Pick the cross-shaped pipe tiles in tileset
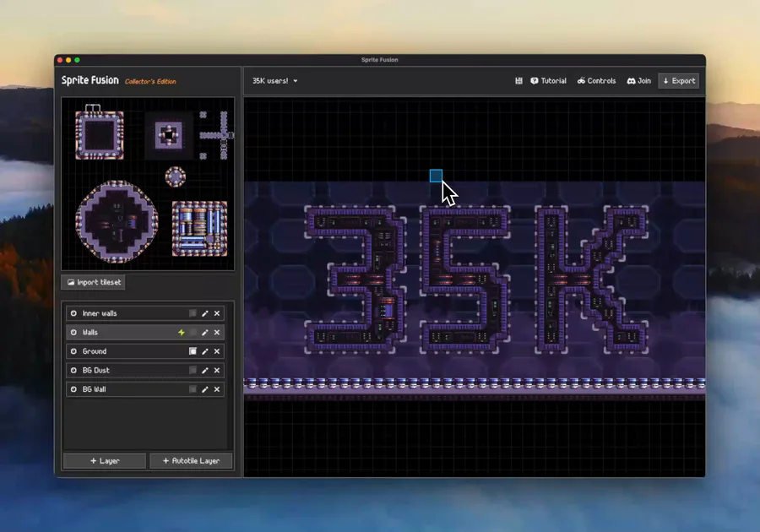Image resolution: width=760 pixels, height=532 pixels. pos(217,135)
